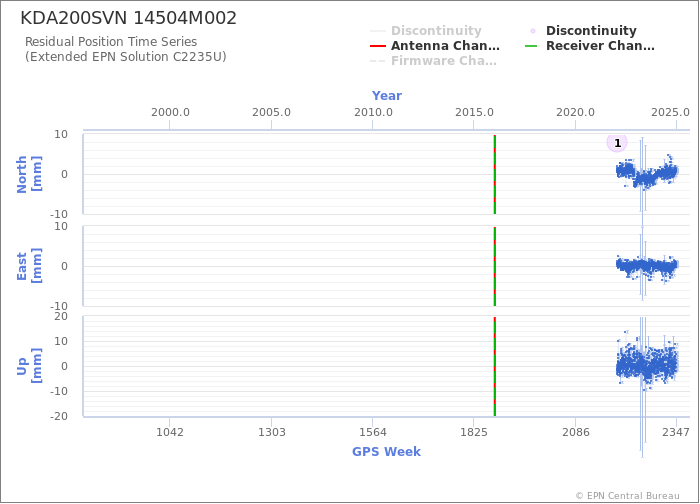Click the GPS week 2347 tick label
The height and width of the screenshot is (504, 700).
676,432
